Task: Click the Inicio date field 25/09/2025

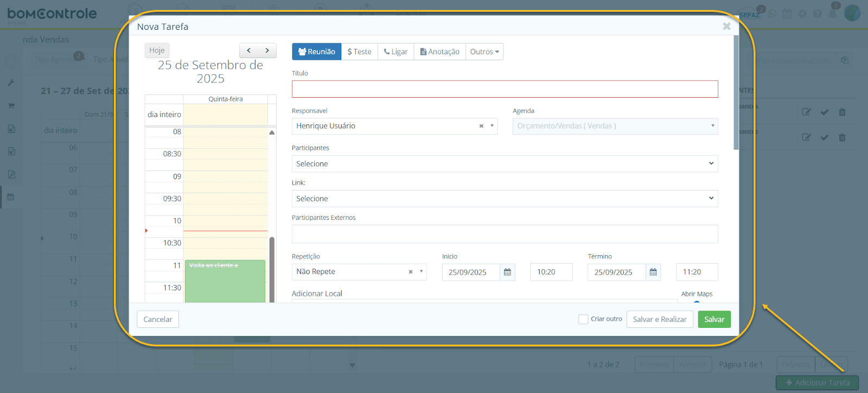Action: click(x=470, y=272)
